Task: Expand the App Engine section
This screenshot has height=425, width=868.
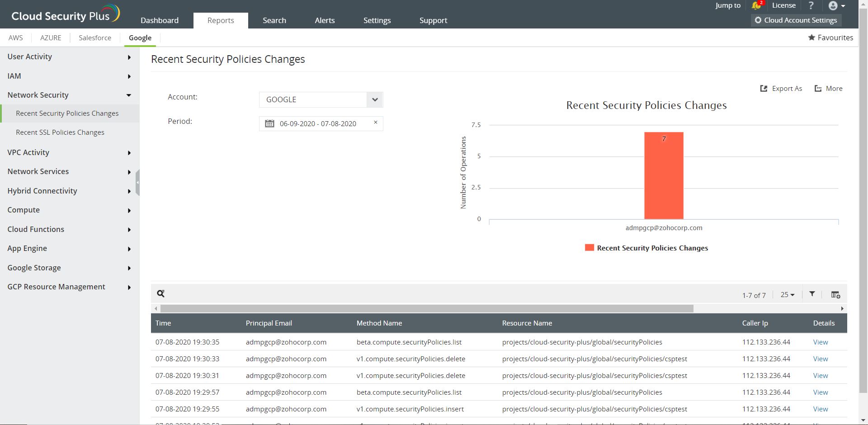Action: [70, 248]
